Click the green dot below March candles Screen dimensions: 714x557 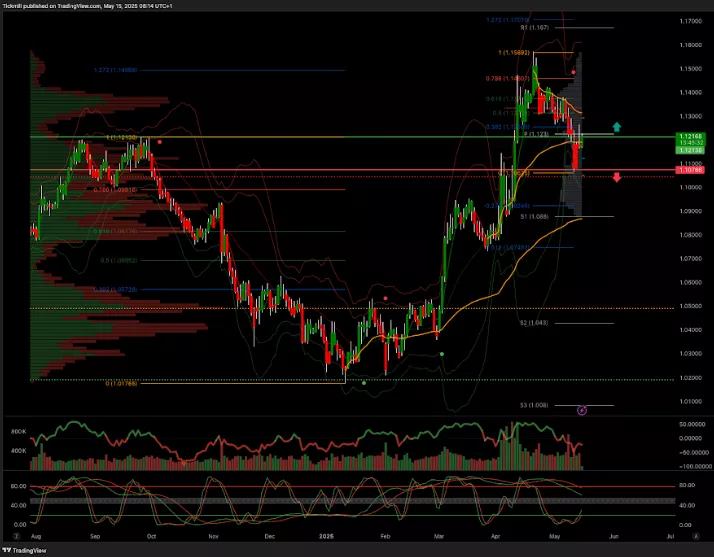(442, 354)
